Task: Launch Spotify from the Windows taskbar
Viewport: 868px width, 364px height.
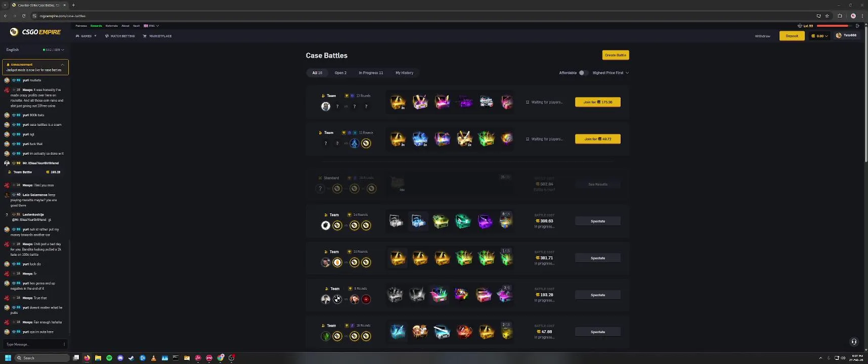Action: (x=109, y=358)
